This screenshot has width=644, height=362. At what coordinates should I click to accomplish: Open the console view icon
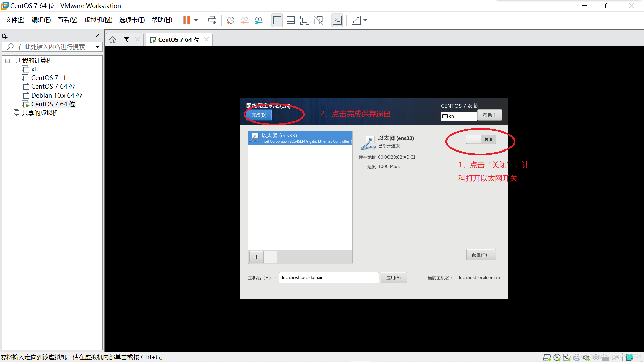337,20
